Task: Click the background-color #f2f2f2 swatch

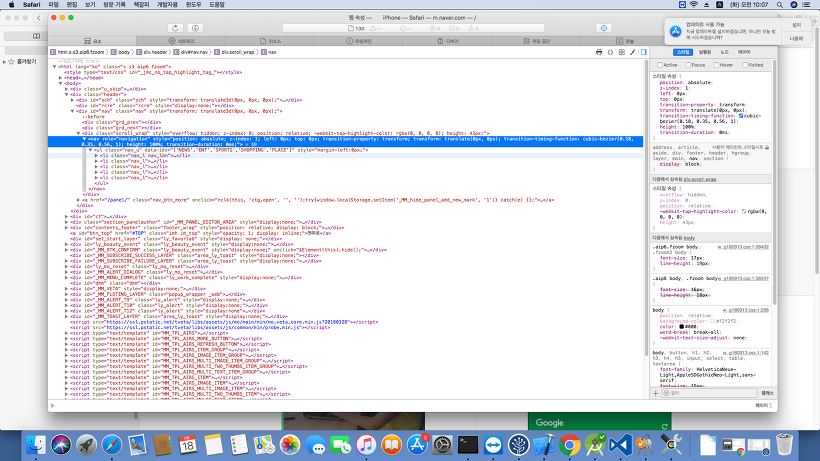Action: (712, 321)
